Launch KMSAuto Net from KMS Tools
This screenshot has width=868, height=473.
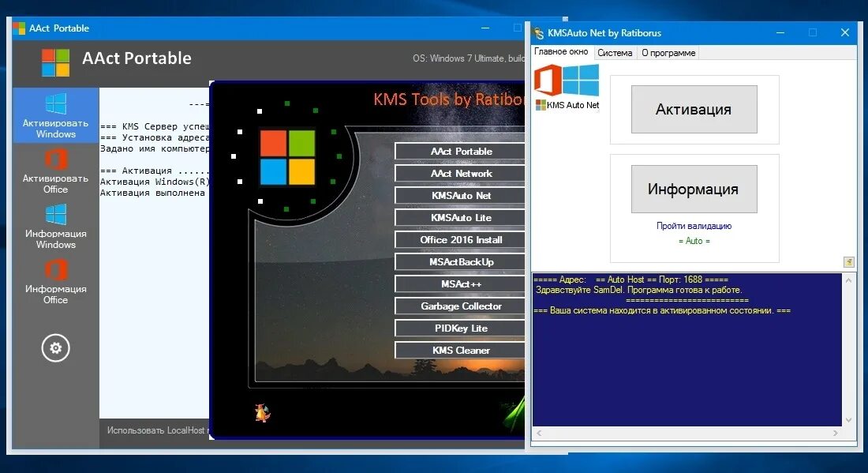point(461,196)
